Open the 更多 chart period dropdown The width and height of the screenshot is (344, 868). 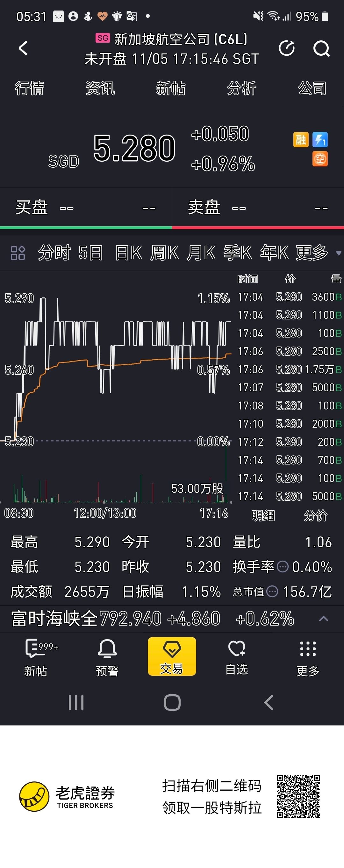[319, 253]
